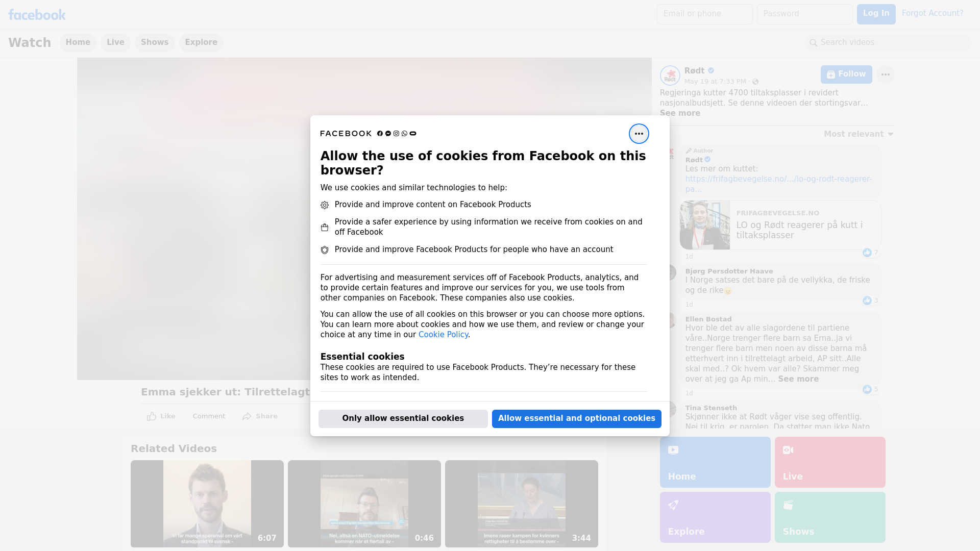Viewport: 980px width, 551px height.
Task: Expand post description with See more
Action: click(680, 113)
